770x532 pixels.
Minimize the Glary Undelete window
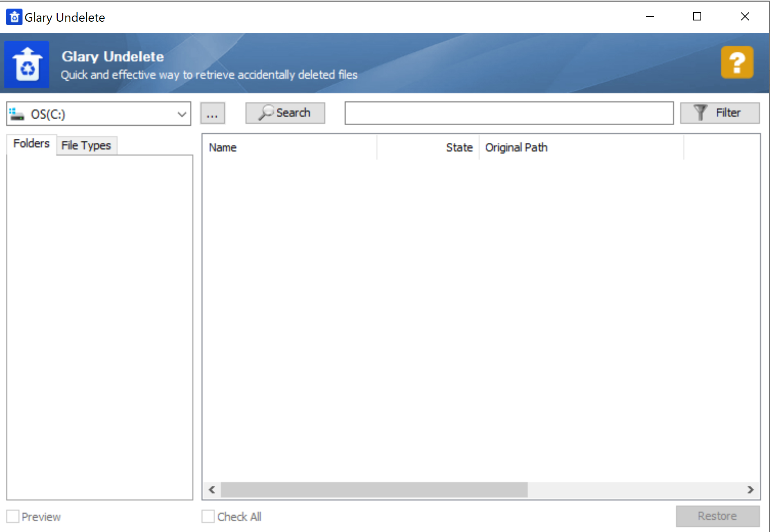[x=650, y=17]
